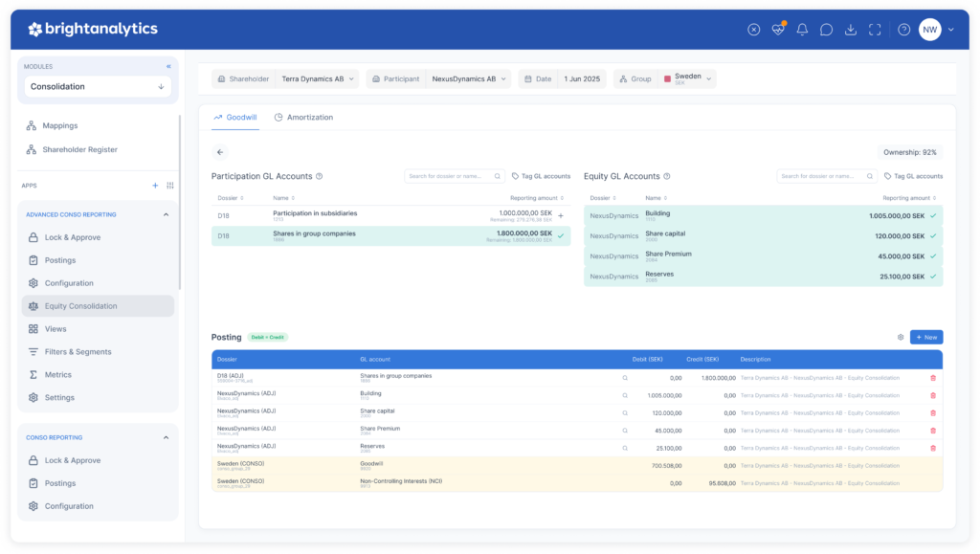Click Tag GL accounts for Equity accounts
Image resolution: width=980 pixels, height=554 pixels.
914,176
